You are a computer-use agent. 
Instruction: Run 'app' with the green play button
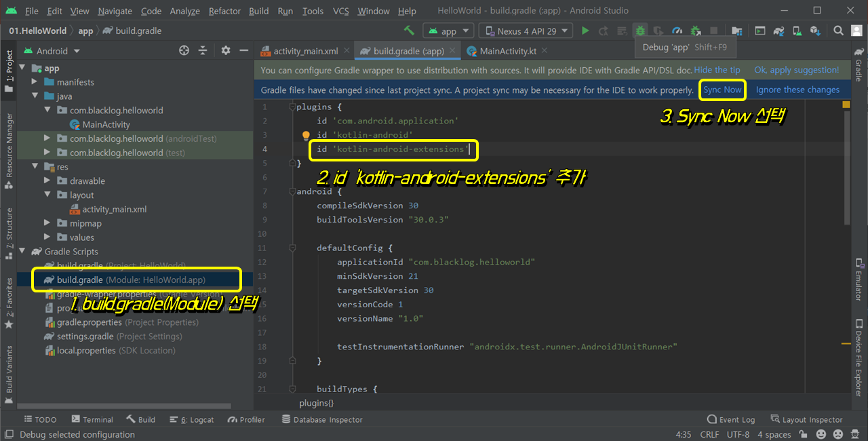pos(585,31)
